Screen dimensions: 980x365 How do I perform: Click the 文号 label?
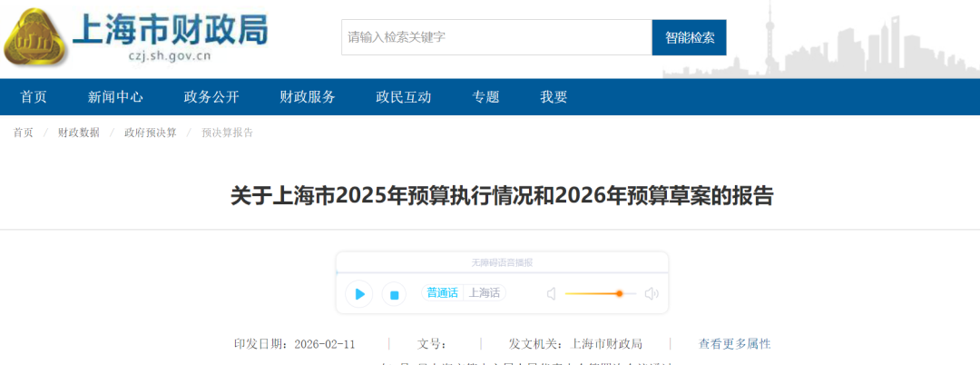click(x=432, y=344)
